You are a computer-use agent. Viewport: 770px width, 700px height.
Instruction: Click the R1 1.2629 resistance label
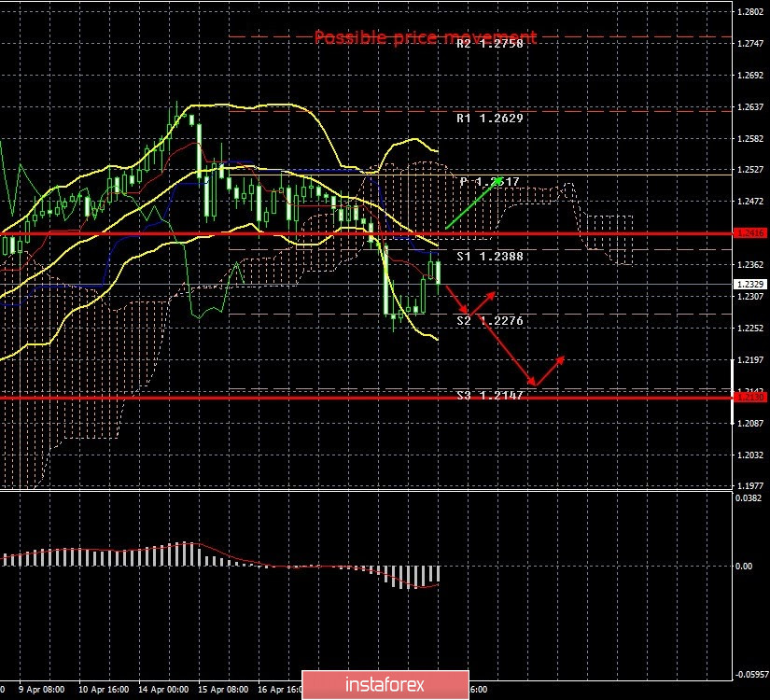[x=490, y=118]
